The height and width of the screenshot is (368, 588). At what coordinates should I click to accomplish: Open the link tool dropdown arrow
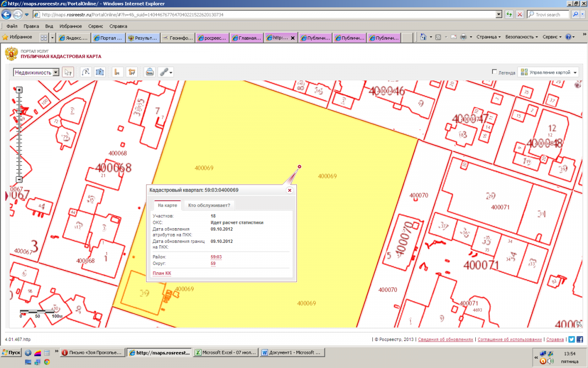pyautogui.click(x=171, y=72)
